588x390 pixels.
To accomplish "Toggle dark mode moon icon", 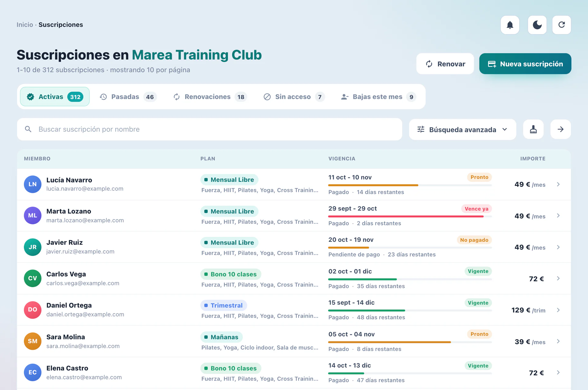I will coord(537,25).
